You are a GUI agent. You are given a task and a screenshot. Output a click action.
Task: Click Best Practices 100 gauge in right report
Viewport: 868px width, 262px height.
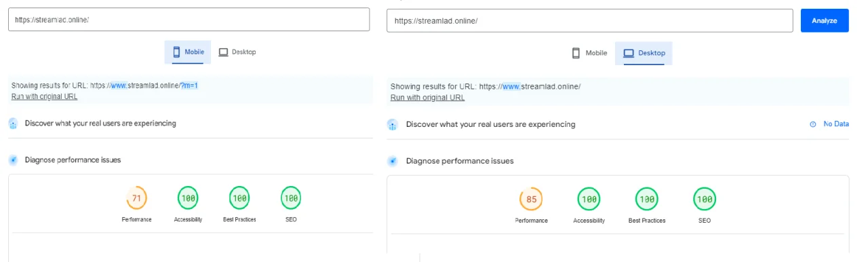[647, 200]
